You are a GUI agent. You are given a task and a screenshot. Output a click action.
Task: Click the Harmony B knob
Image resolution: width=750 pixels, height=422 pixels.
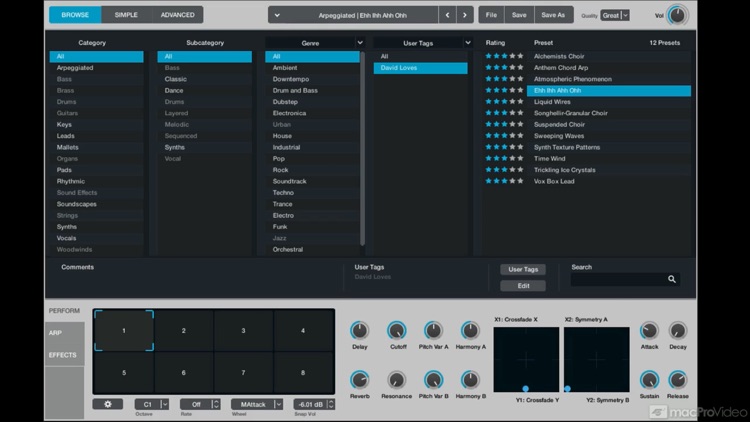coord(470,380)
